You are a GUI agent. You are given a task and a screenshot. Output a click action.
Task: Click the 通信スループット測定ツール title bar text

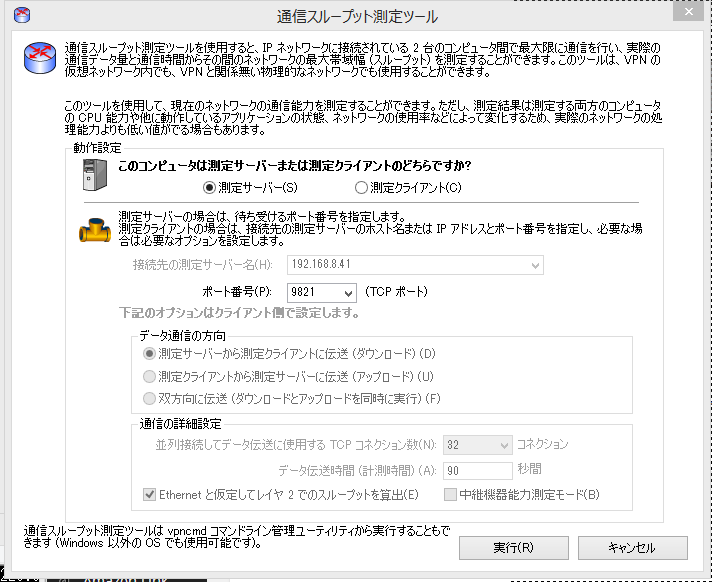(356, 16)
